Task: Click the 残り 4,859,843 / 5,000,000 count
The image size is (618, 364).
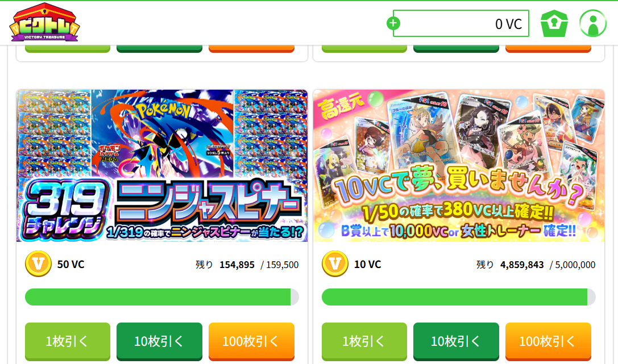Action: 536,265
